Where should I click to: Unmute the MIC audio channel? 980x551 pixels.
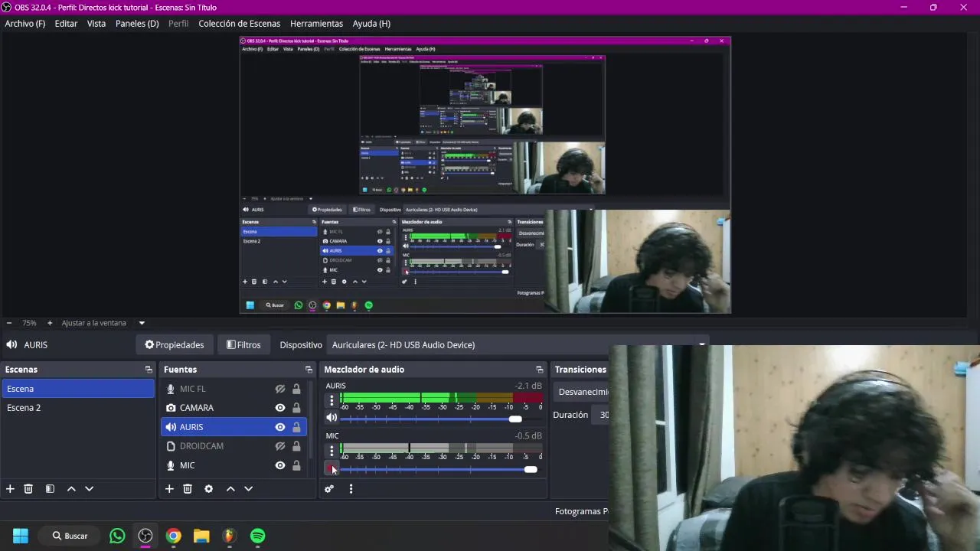pyautogui.click(x=332, y=468)
